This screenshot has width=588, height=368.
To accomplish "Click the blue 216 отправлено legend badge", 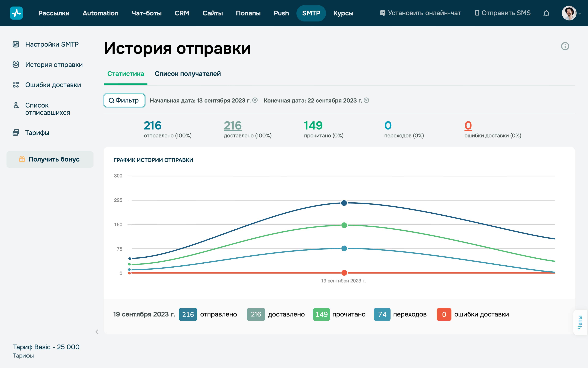I will coord(188,314).
